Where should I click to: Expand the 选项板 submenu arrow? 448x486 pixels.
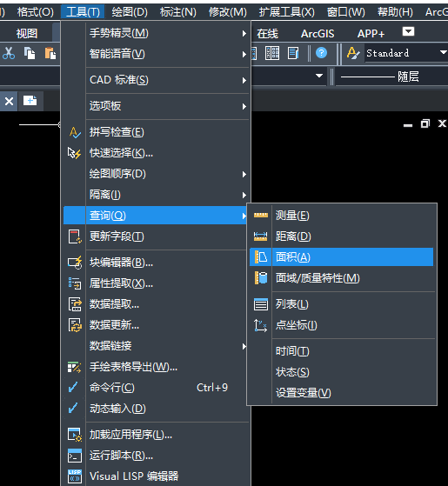pyautogui.click(x=244, y=106)
